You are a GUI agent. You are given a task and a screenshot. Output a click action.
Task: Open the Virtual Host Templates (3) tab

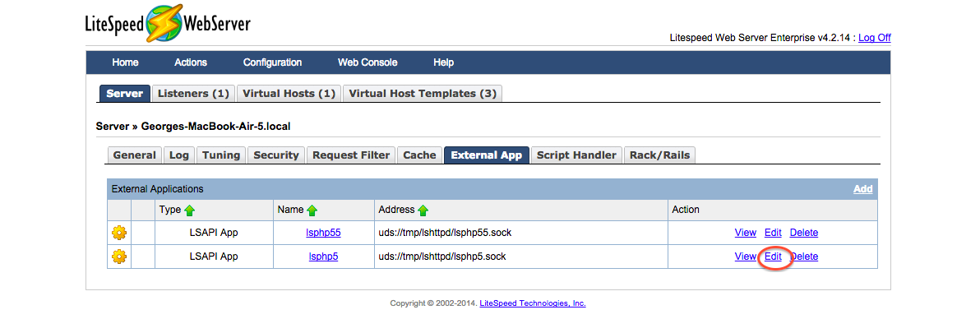[423, 94]
